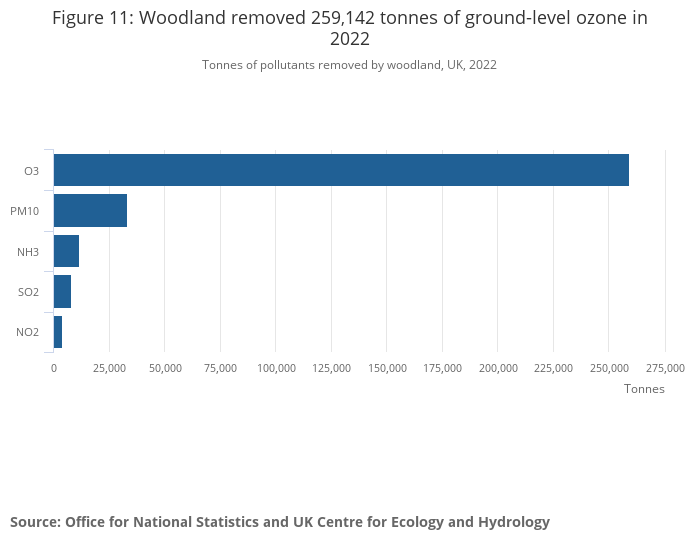
Task: Click the 100,000 x-axis tick label
Action: click(276, 368)
